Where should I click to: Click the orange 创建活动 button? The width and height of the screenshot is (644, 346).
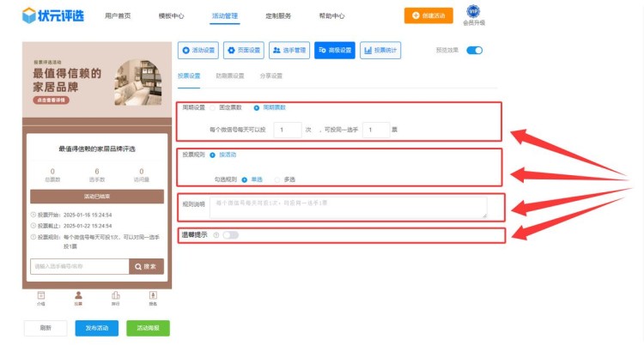pyautogui.click(x=428, y=15)
